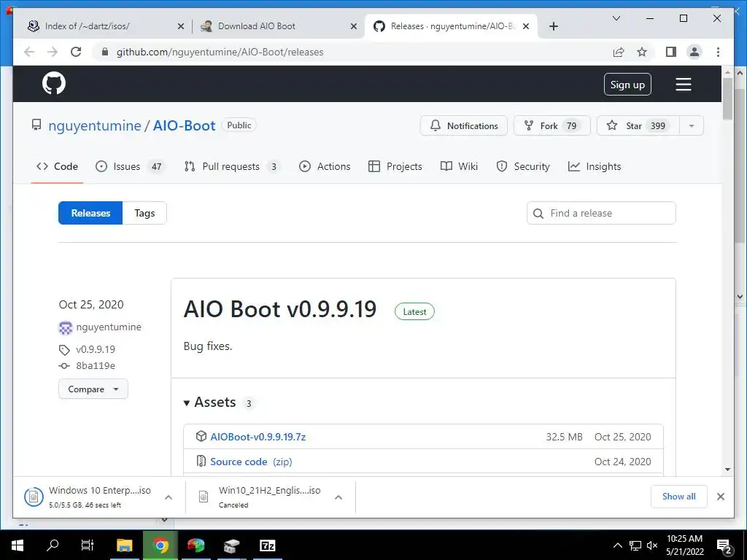Open the Issues tab
Image resolution: width=747 pixels, height=560 pixels.
coord(130,166)
